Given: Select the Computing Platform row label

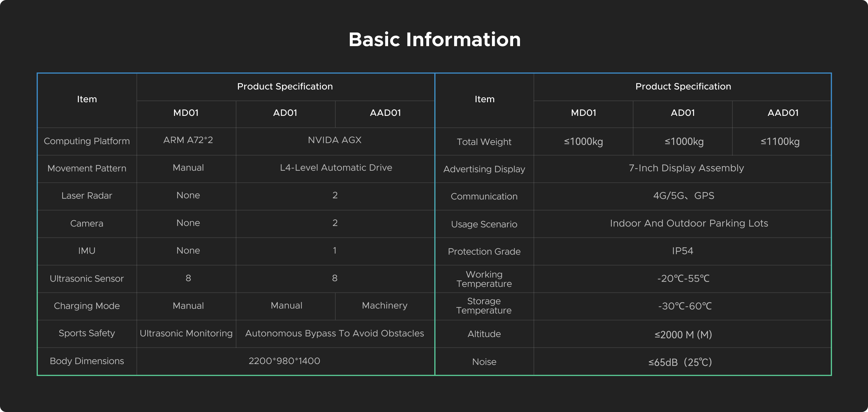Looking at the screenshot, I should pos(87,141).
